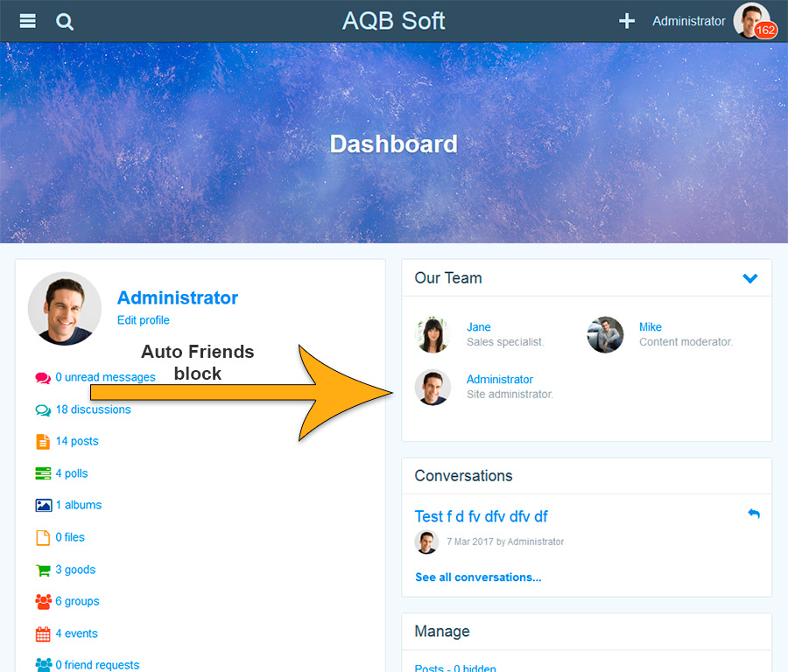
Task: Click the albums picture icon
Action: point(43,506)
